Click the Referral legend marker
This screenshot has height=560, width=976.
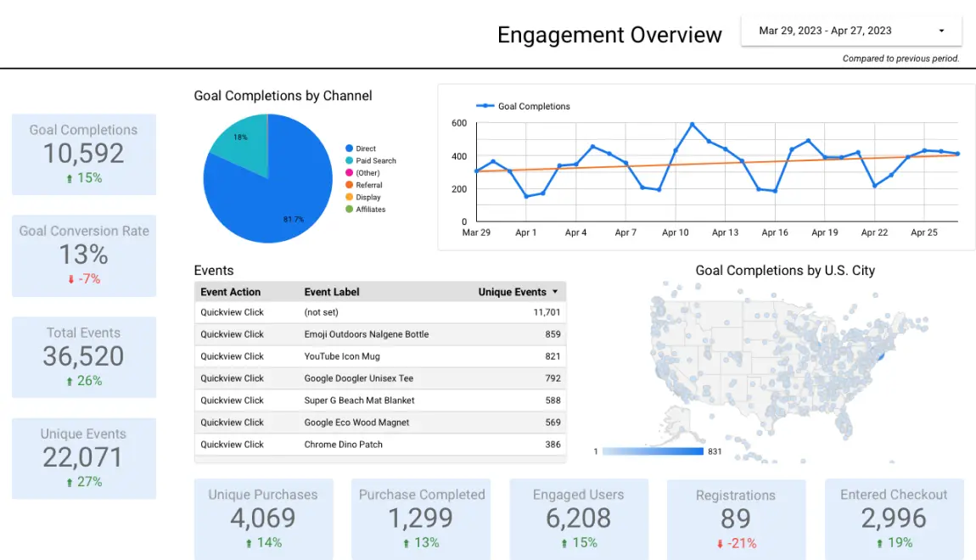(x=350, y=184)
